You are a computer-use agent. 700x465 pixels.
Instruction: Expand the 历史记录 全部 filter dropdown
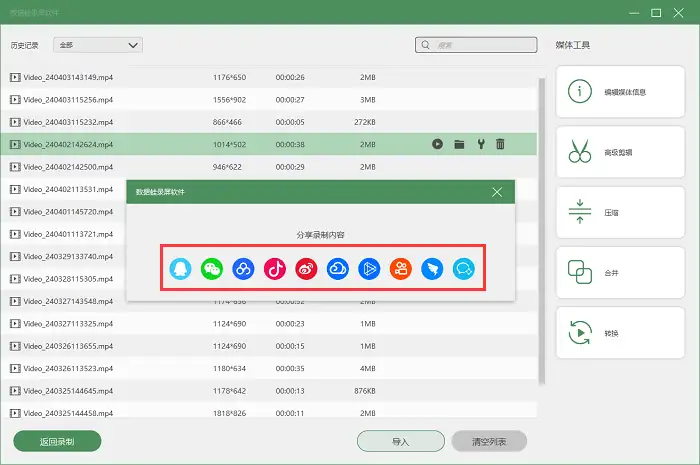98,45
